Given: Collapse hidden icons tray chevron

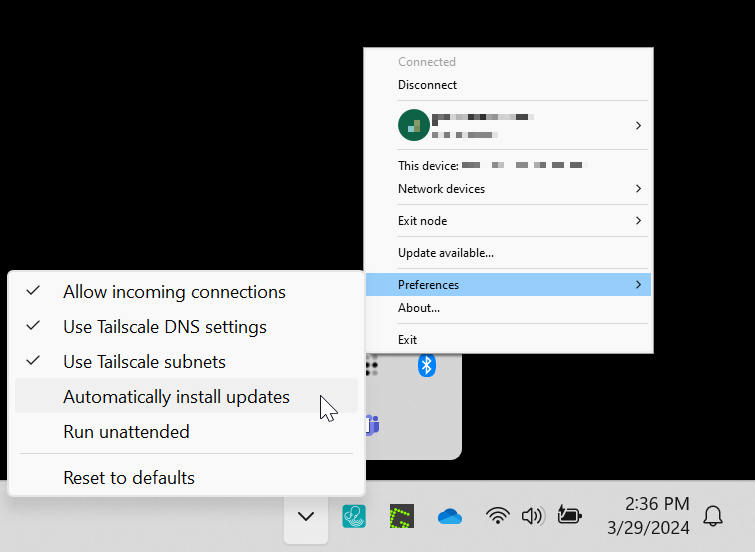Looking at the screenshot, I should (306, 516).
